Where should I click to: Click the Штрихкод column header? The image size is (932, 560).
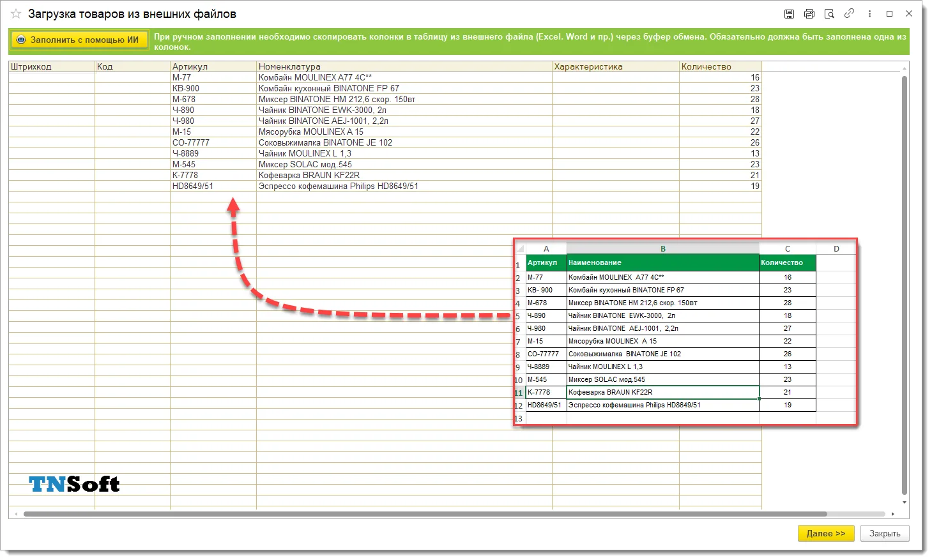pos(52,66)
